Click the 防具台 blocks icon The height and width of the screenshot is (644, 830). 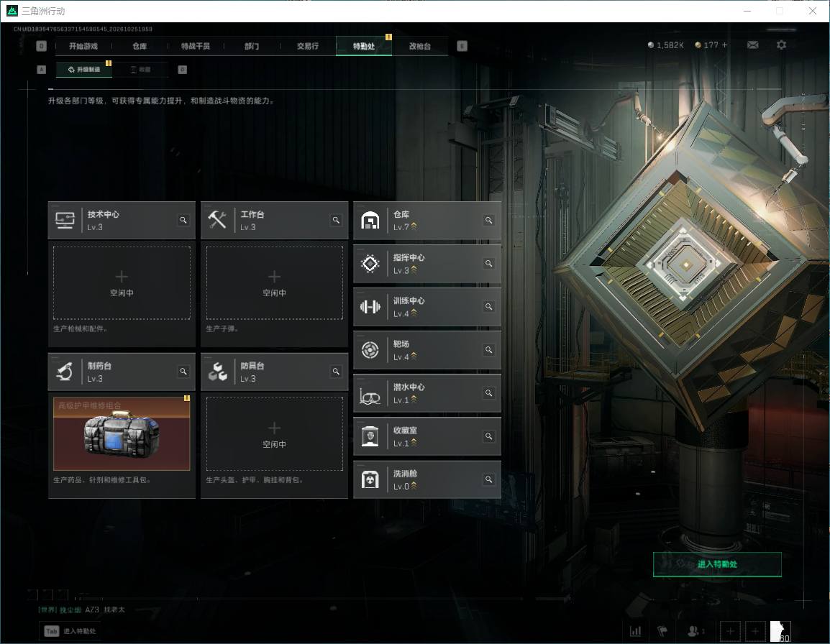click(x=217, y=372)
